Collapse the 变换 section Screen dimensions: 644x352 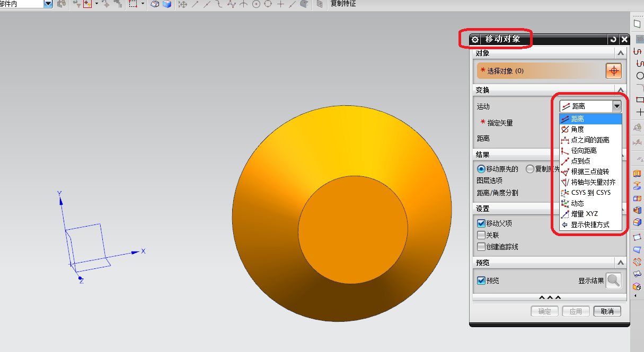(620, 89)
